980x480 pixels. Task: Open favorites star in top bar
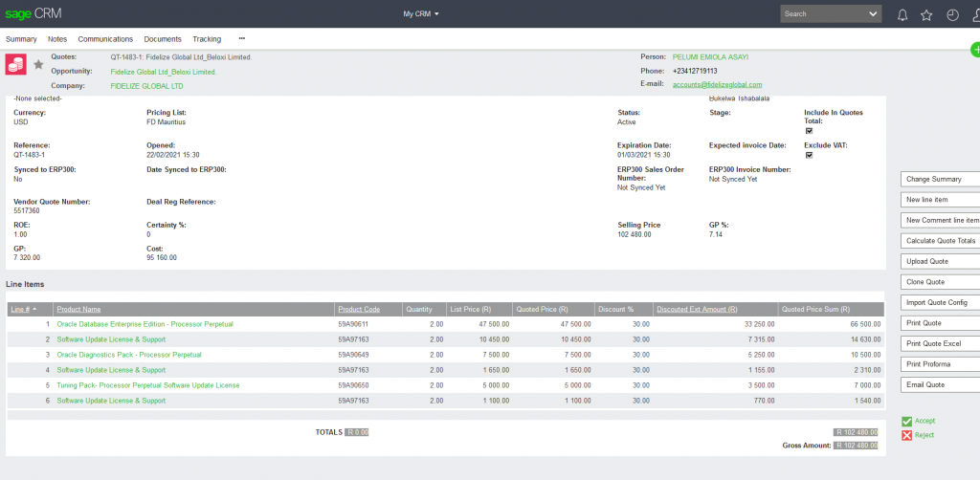tap(926, 14)
